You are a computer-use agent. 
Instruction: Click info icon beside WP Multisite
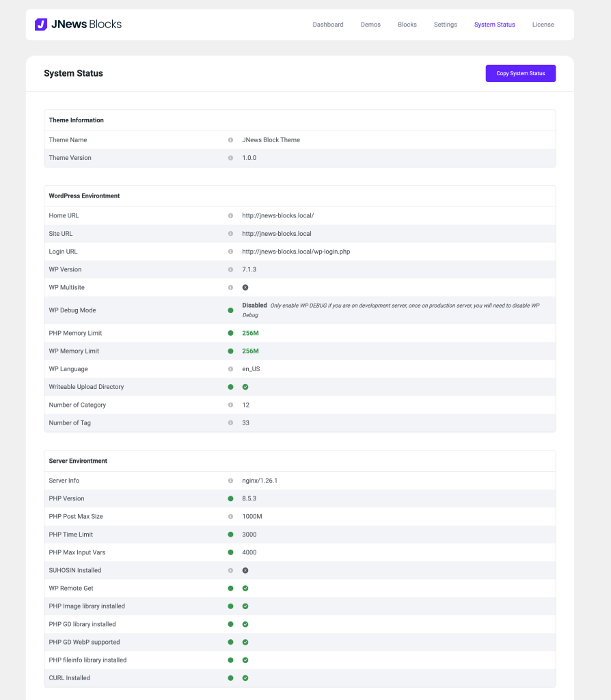[x=230, y=287]
